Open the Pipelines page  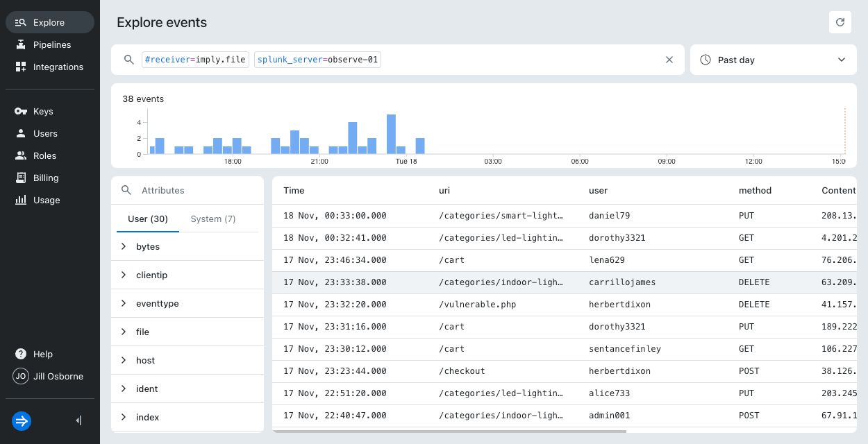click(51, 44)
